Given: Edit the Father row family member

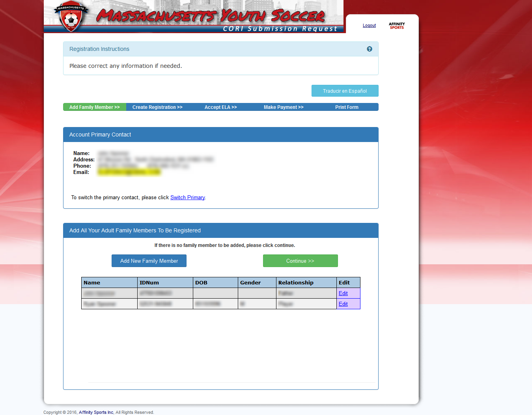Looking at the screenshot, I should coord(343,293).
